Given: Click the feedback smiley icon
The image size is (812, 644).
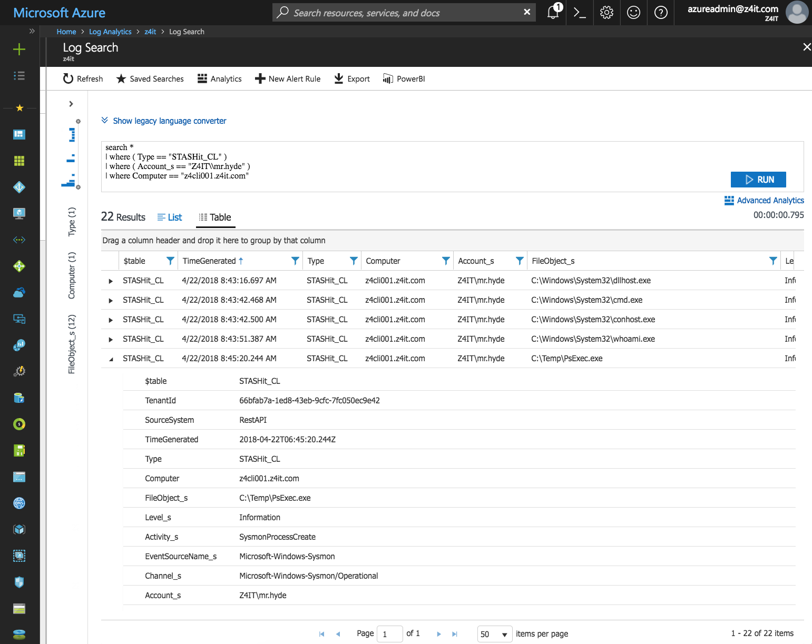Looking at the screenshot, I should pyautogui.click(x=633, y=13).
